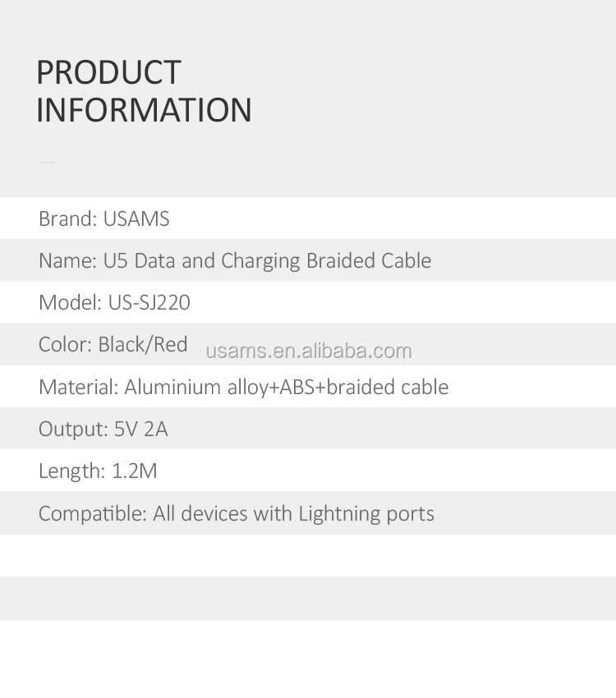Click the small dash below the heading
Viewport: 616px width, 698px height.
(47, 162)
